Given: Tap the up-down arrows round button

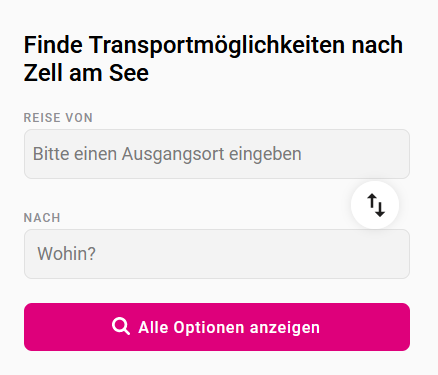Looking at the screenshot, I should pos(375,205).
